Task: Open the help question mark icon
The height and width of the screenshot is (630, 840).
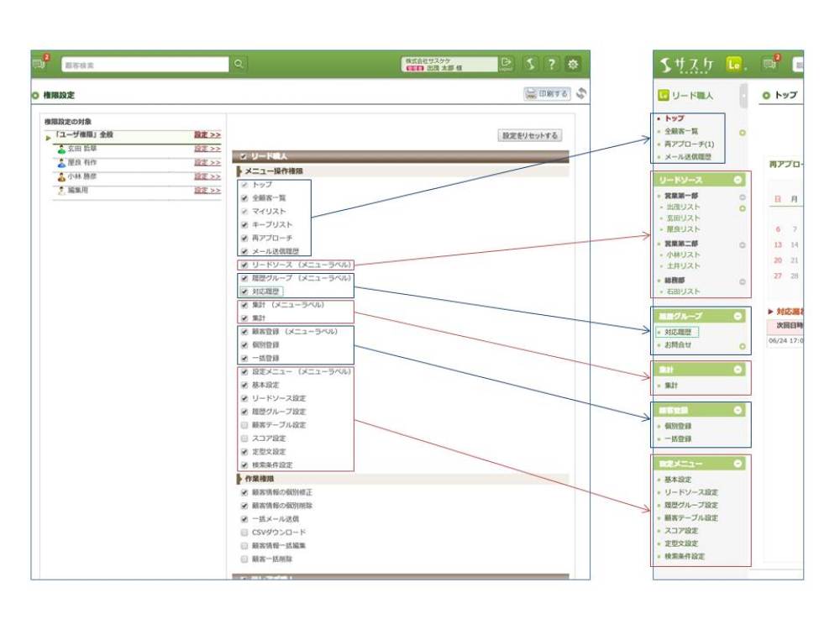Action: (551, 64)
